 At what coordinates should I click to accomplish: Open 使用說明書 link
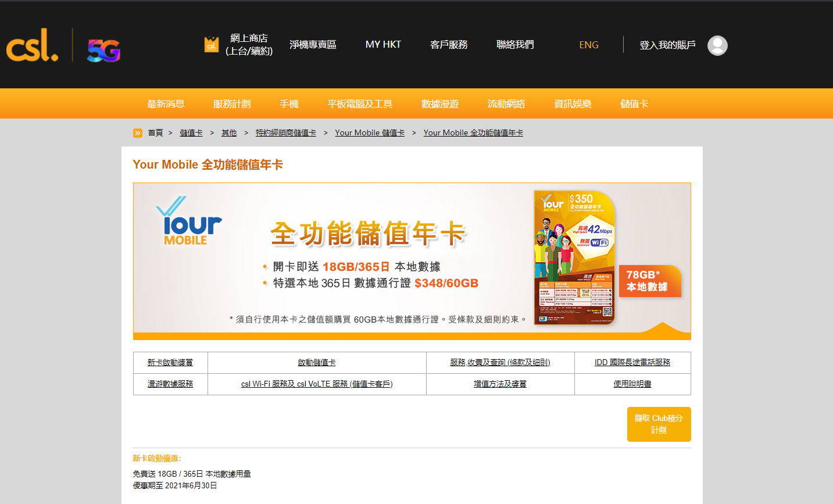click(632, 384)
